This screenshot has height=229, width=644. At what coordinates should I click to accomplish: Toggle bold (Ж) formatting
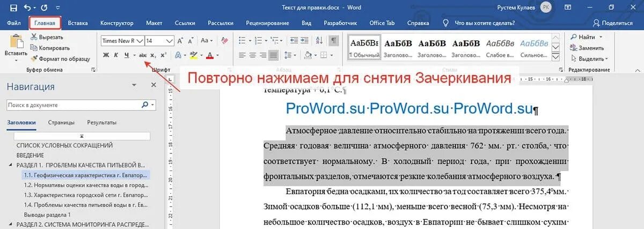[x=106, y=55]
